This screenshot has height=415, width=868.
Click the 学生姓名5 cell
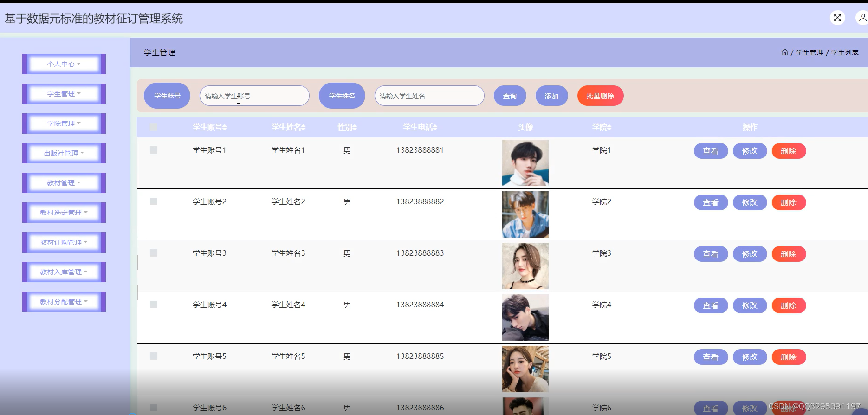click(x=288, y=356)
